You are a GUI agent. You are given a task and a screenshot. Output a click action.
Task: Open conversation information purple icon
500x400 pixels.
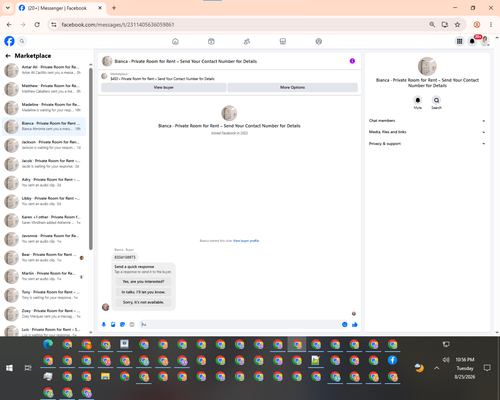tap(352, 61)
